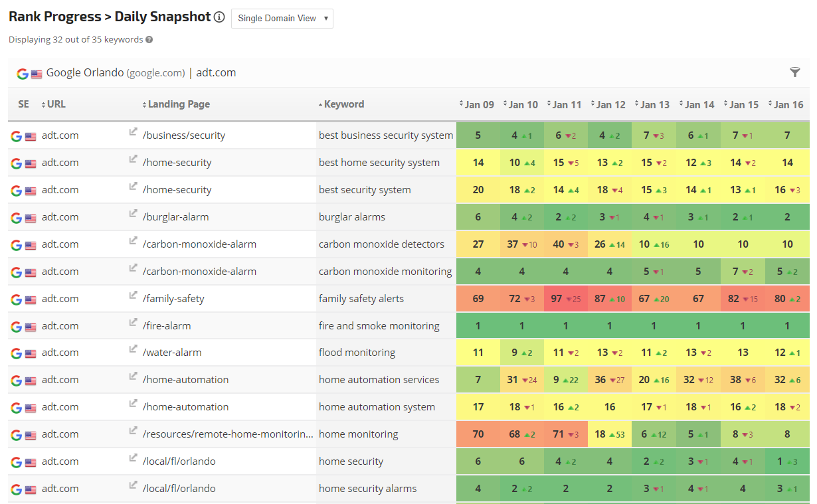
Task: Click the red rank 97 cell on Jan 11
Action: point(566,299)
